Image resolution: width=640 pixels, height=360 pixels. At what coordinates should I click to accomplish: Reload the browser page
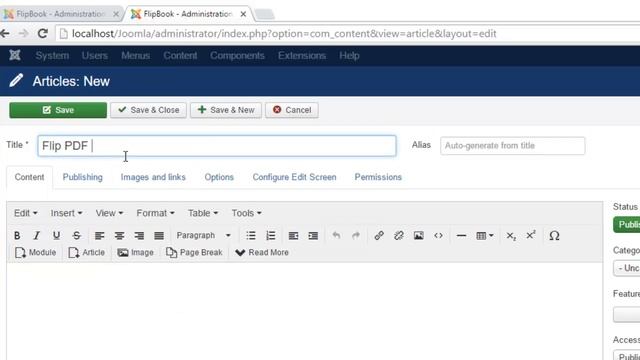point(42,33)
